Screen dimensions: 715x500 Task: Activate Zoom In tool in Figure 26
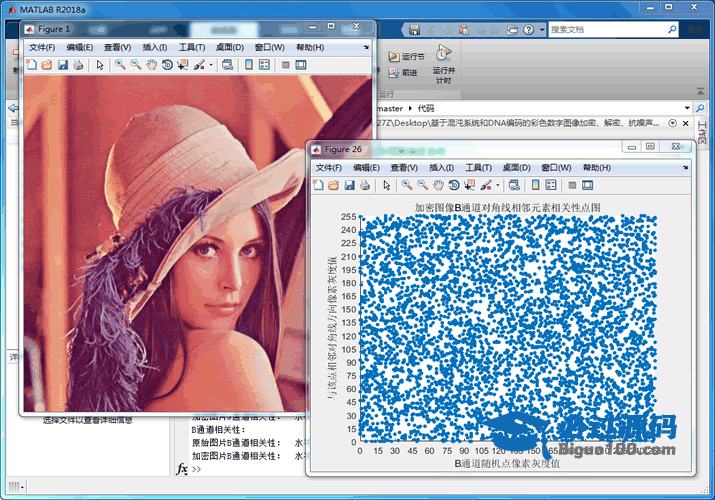point(407,185)
